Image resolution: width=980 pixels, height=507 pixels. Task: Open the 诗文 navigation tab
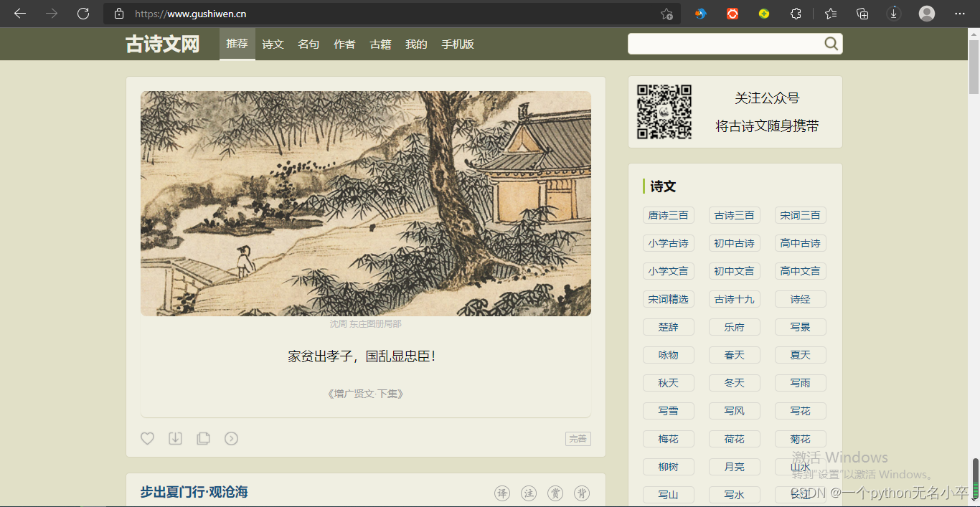click(273, 44)
